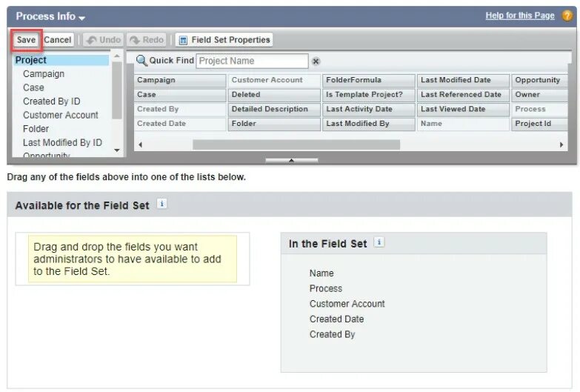Clear Quick Find with the X icon
Viewport: 580px width, 392px height.
316,62
